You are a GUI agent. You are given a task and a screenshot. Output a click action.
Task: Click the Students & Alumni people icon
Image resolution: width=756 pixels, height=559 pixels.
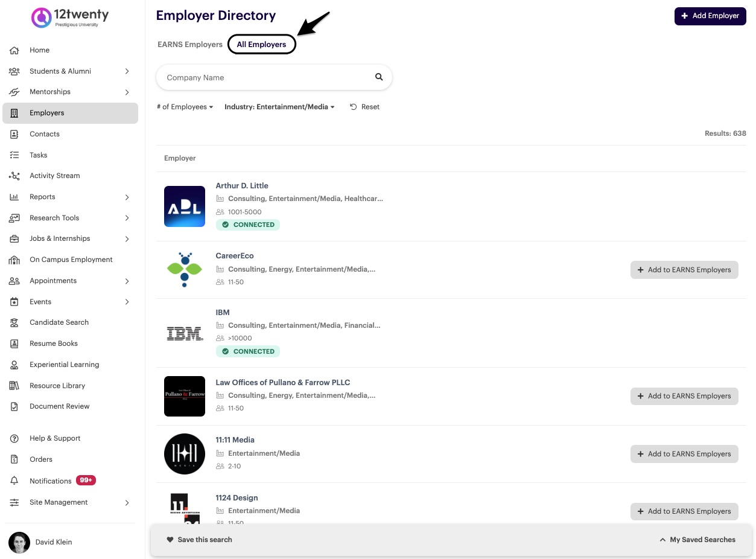pos(14,71)
